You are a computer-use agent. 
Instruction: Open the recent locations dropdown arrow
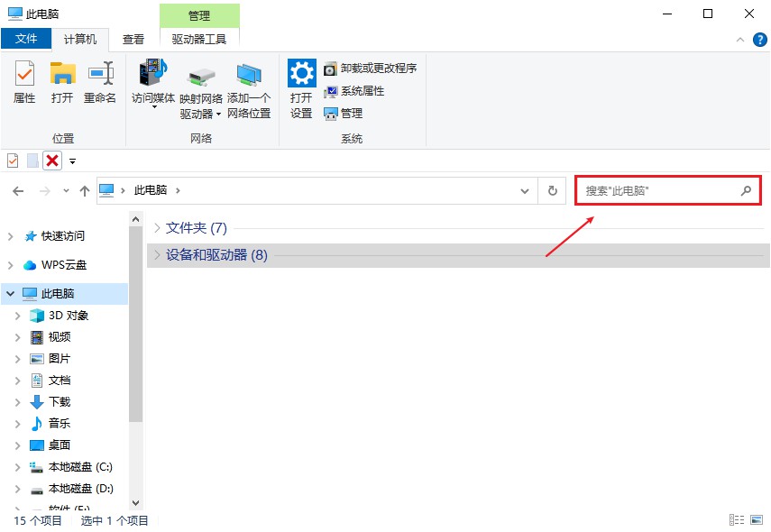[x=66, y=191]
